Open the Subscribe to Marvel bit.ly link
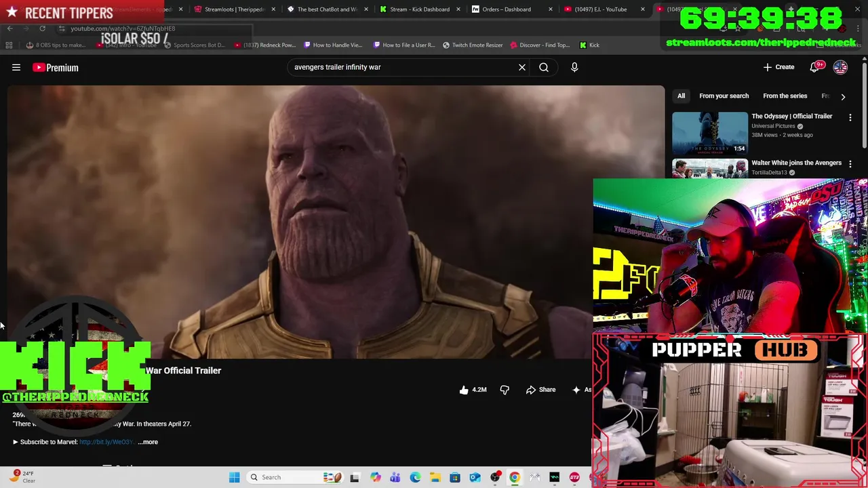 pyautogui.click(x=106, y=442)
